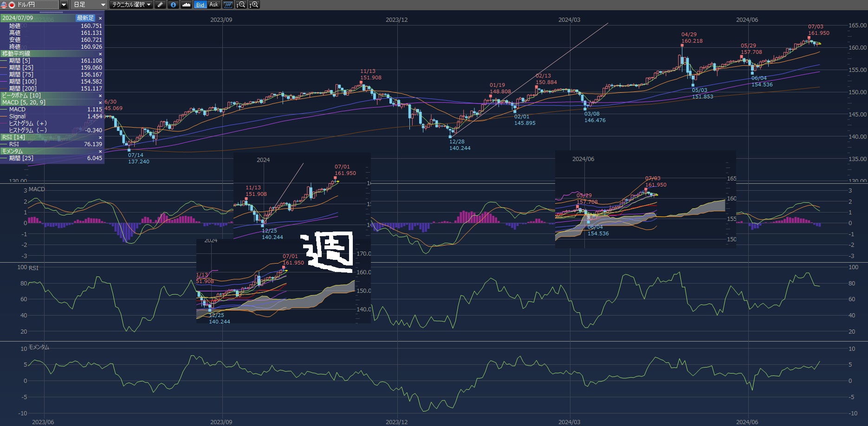Toggle the candlestick chart display icon

[x=228, y=5]
